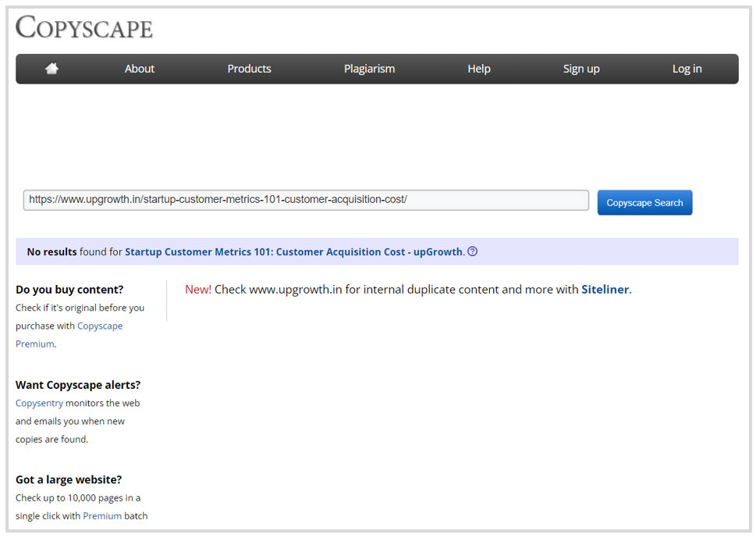Click the 'Got a large website?' heading
Viewport: 756px width, 538px height.
pyautogui.click(x=69, y=479)
